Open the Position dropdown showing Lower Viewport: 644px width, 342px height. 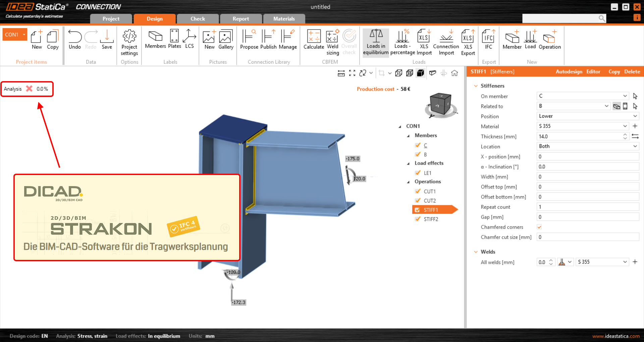587,116
